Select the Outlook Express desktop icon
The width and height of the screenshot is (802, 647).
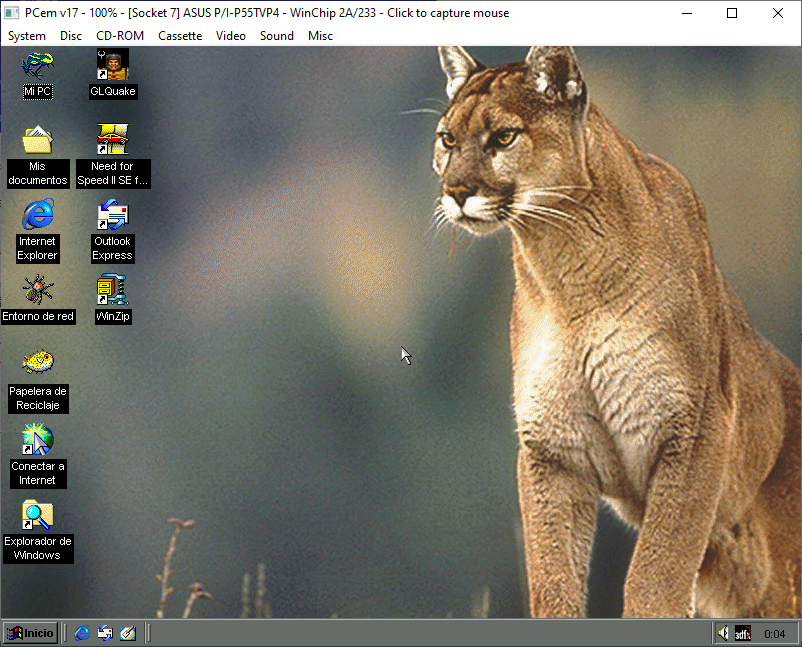pyautogui.click(x=112, y=215)
